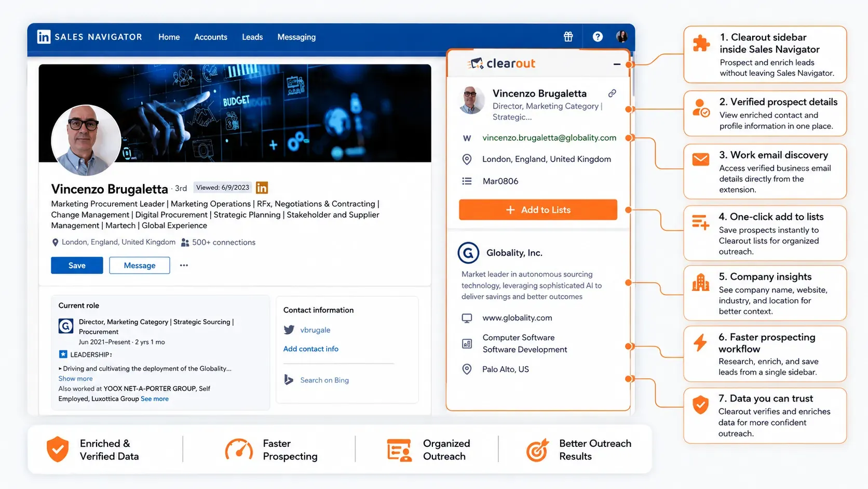Click the gift icon in header

tap(568, 36)
